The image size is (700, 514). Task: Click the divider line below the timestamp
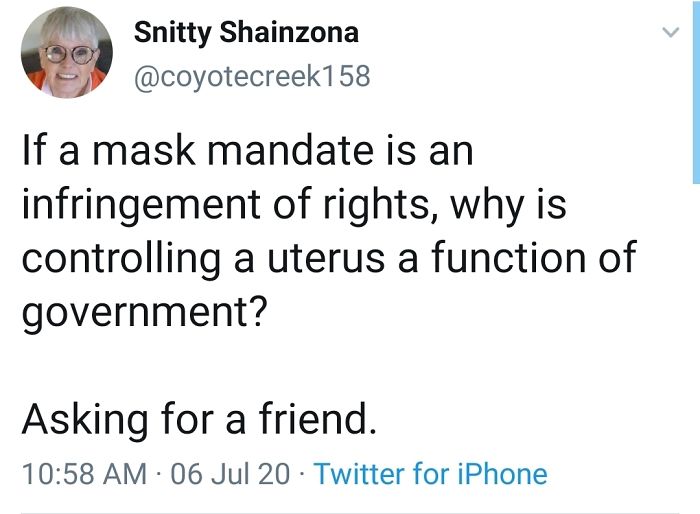(350, 511)
